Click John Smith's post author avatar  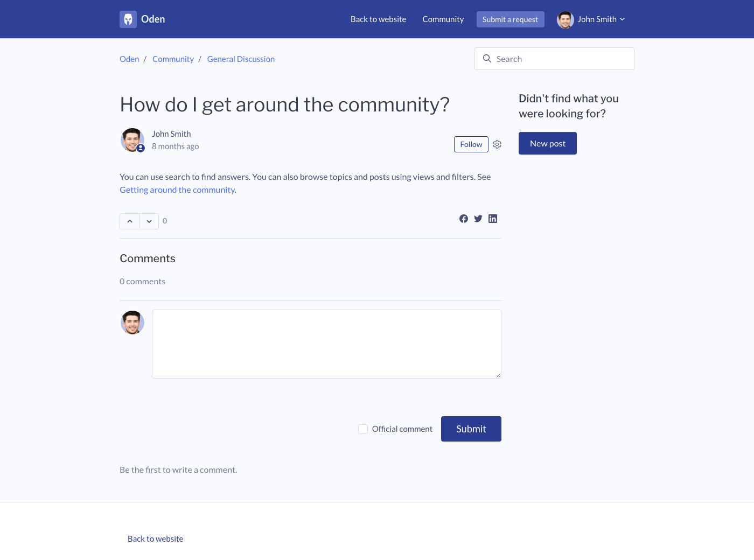[x=132, y=140]
